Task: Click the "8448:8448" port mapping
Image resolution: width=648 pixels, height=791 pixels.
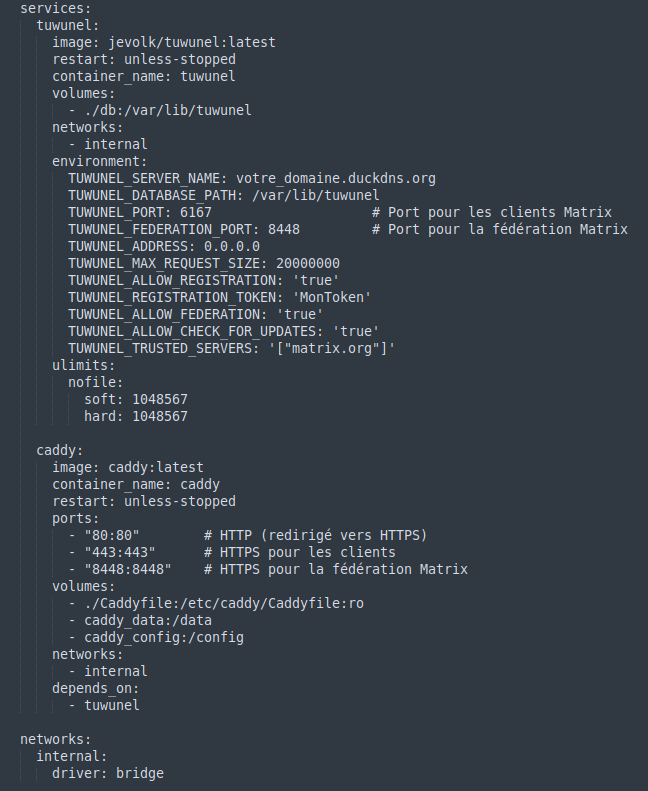Action: [x=128, y=570]
